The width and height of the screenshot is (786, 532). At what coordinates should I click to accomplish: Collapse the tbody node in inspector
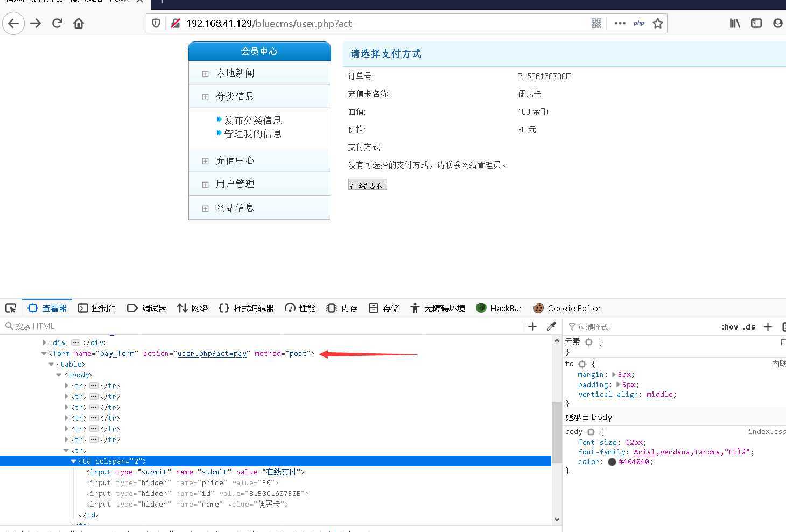click(59, 375)
